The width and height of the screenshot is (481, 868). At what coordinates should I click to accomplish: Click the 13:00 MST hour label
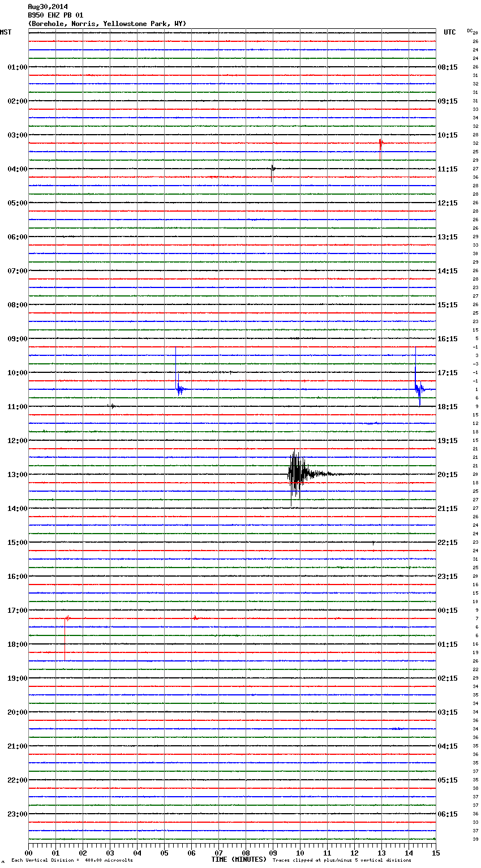[17, 475]
